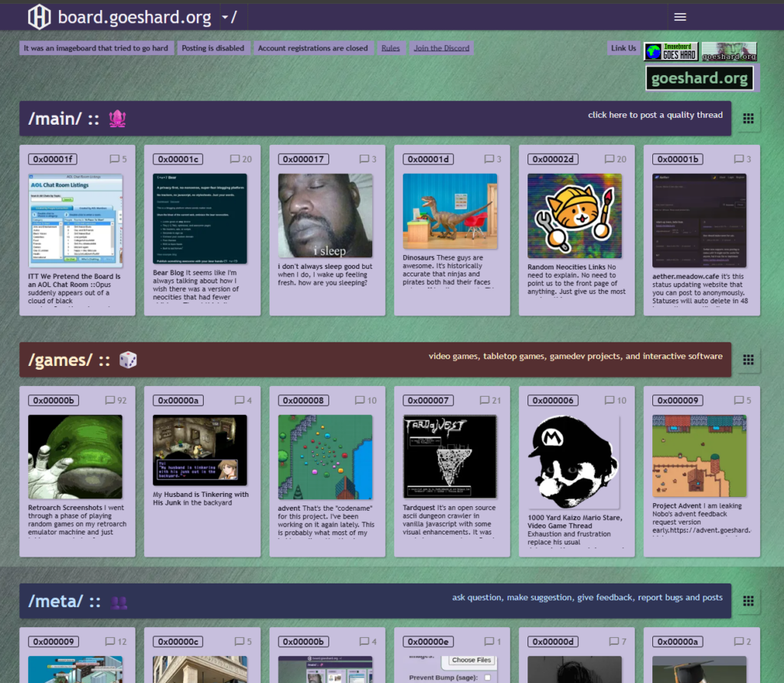Image resolution: width=784 pixels, height=683 pixels.
Task: Open the /games/ board grid view icon
Action: coord(748,359)
